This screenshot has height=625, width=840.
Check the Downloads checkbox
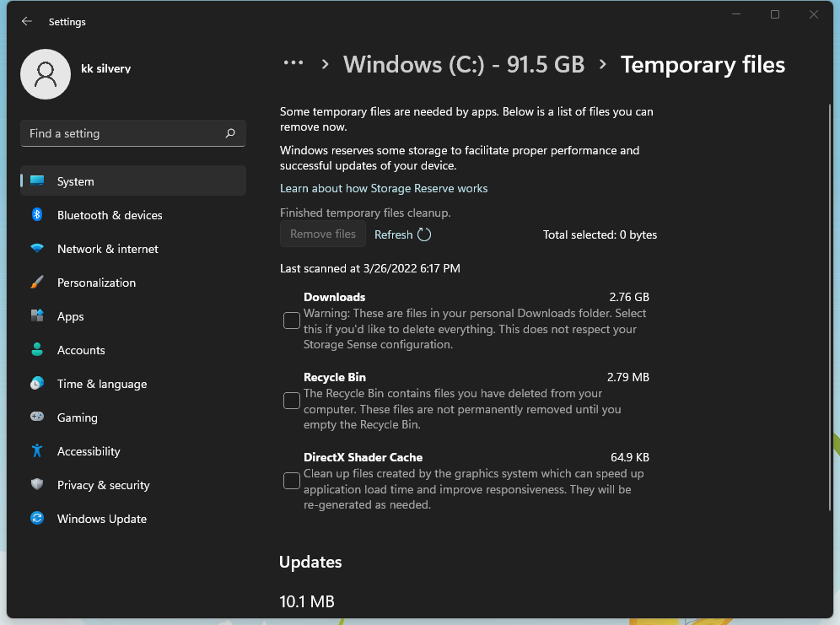(292, 321)
